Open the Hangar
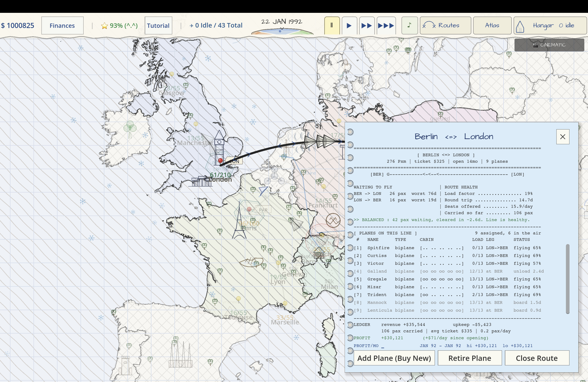The width and height of the screenshot is (588, 382). [x=550, y=25]
